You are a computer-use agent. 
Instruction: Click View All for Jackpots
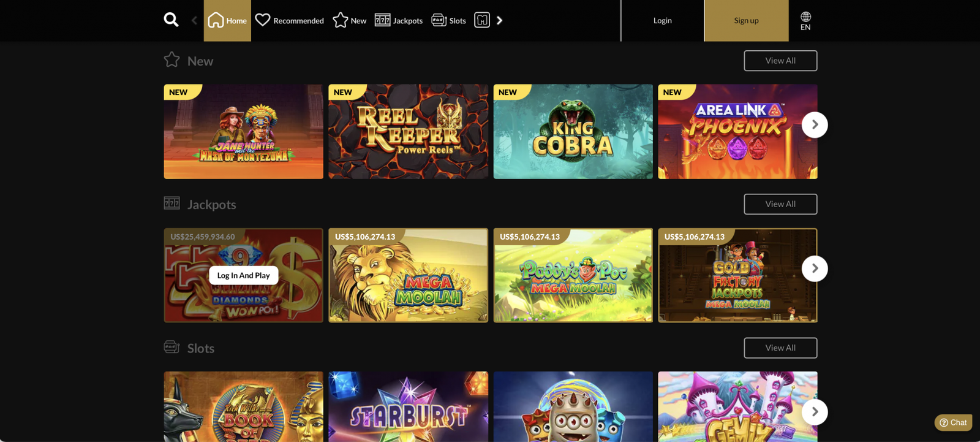[780, 204]
